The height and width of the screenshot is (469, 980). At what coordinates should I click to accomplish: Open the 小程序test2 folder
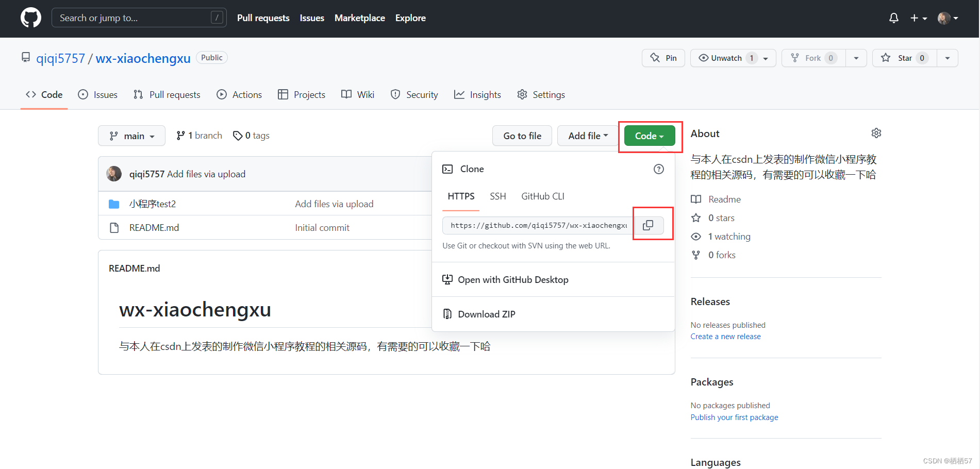(153, 204)
